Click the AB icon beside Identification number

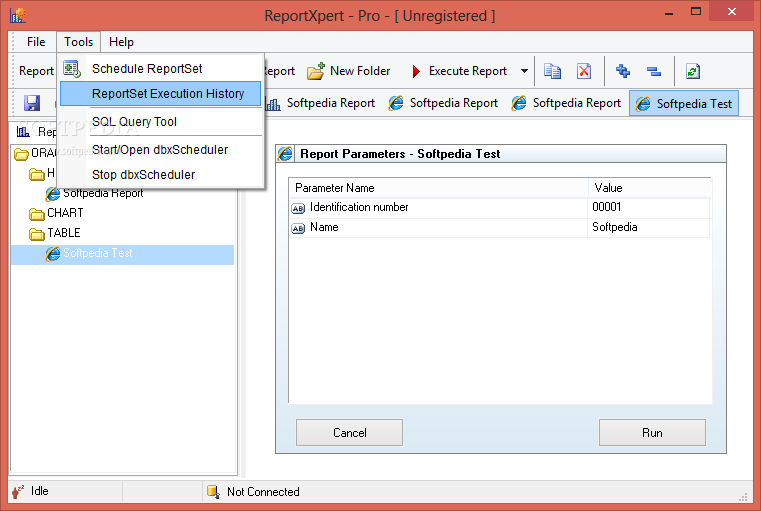click(298, 208)
